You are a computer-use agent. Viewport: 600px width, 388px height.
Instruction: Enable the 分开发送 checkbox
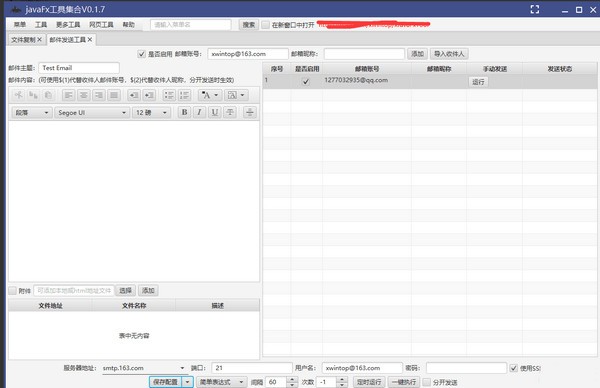pyautogui.click(x=427, y=382)
